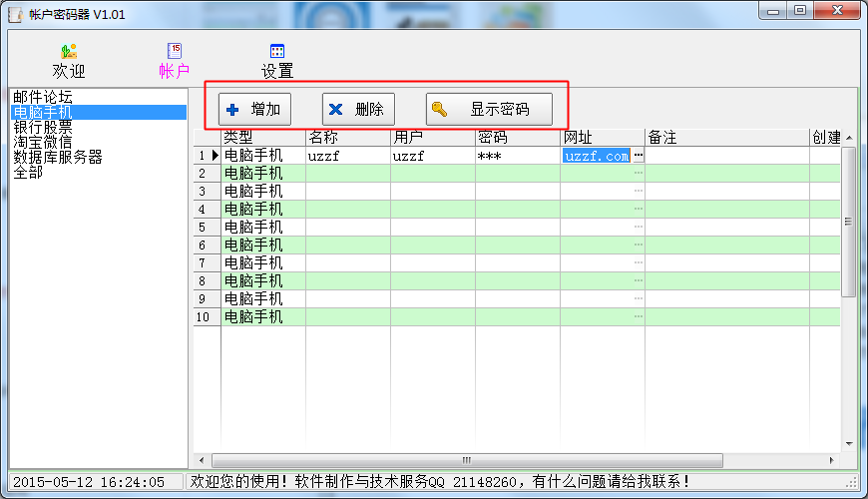The image size is (868, 499).
Task: Click the 备注 column header
Action: pos(727,138)
